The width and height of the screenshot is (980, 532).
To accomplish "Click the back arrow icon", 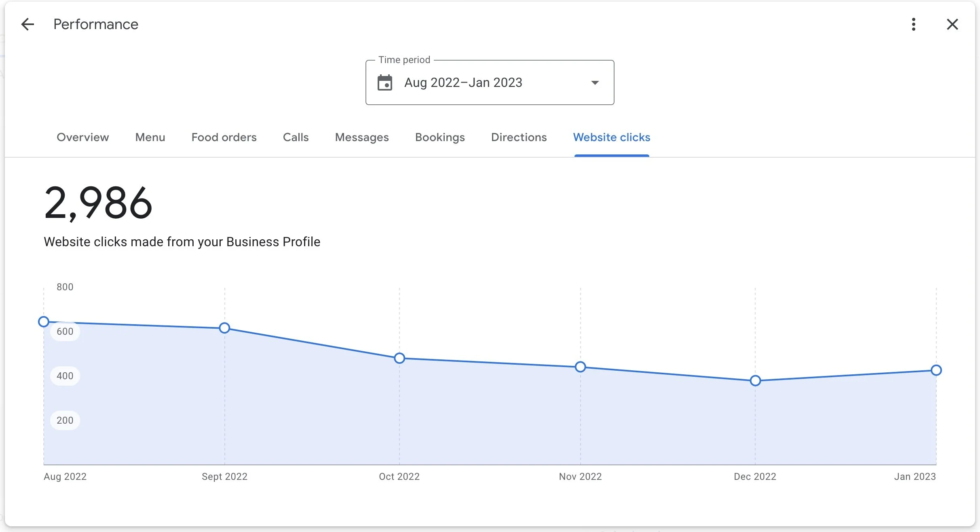I will coord(27,24).
